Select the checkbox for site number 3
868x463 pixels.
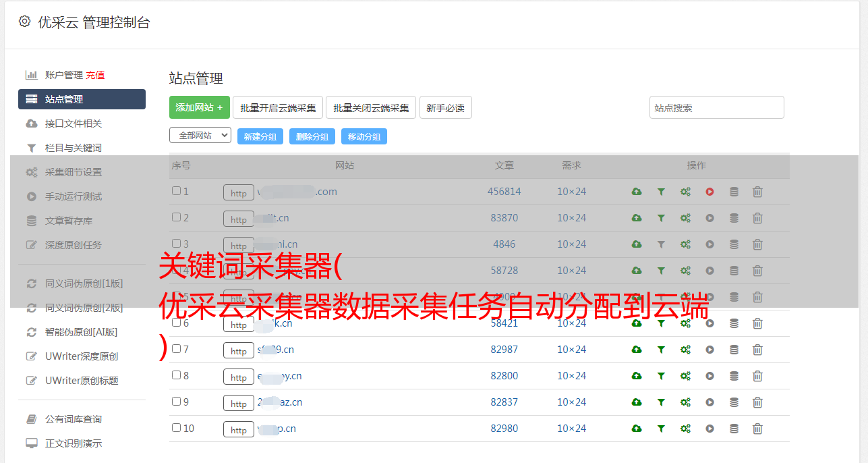pos(176,244)
